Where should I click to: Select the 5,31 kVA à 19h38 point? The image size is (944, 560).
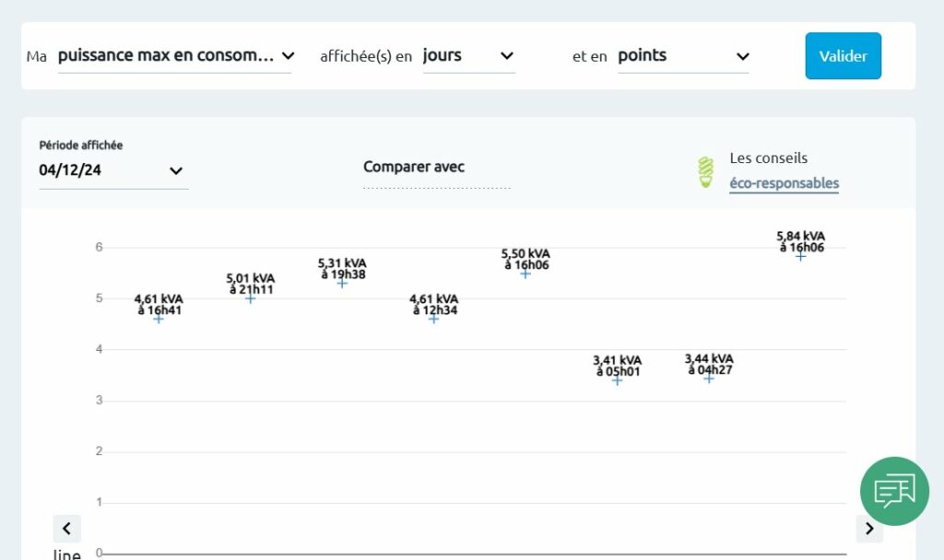click(342, 283)
